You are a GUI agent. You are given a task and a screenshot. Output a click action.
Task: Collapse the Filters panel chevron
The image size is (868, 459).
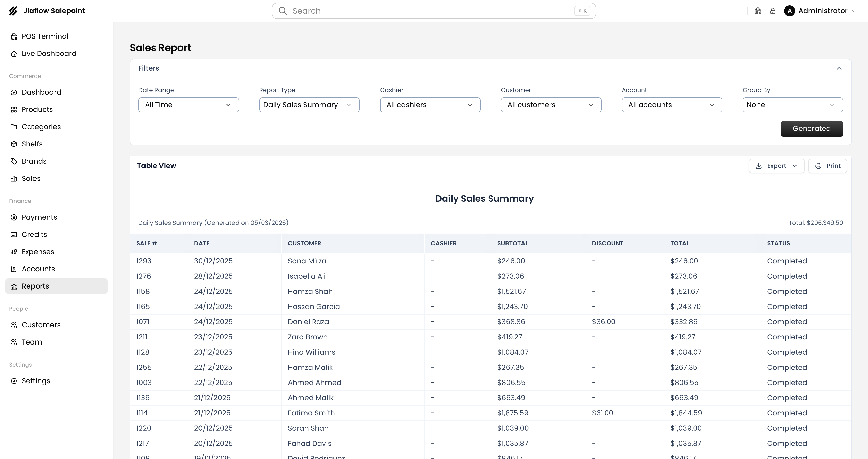839,68
